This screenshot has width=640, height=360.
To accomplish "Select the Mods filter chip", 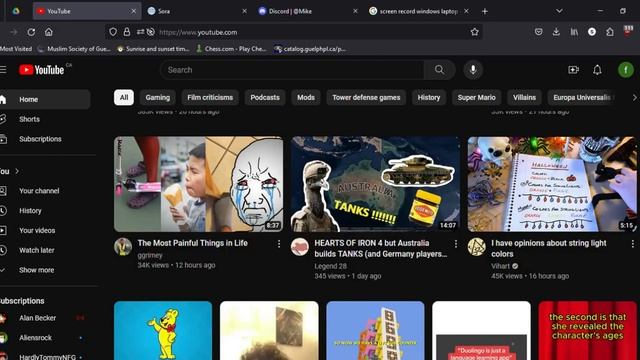I will 306,98.
